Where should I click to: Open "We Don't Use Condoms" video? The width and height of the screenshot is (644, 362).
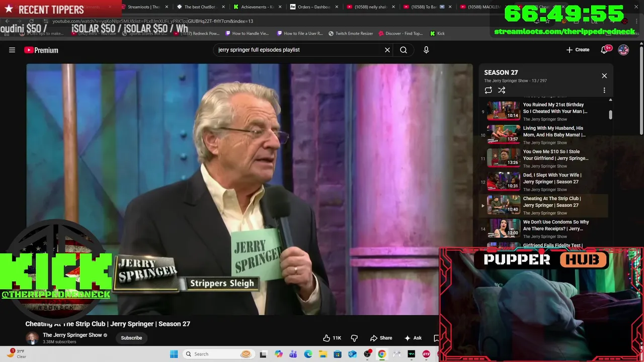tap(544, 228)
